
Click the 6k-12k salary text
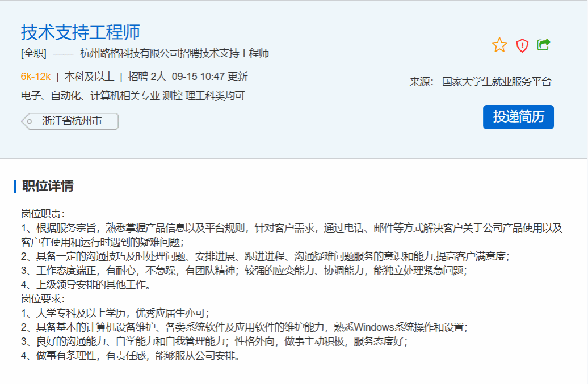point(36,77)
